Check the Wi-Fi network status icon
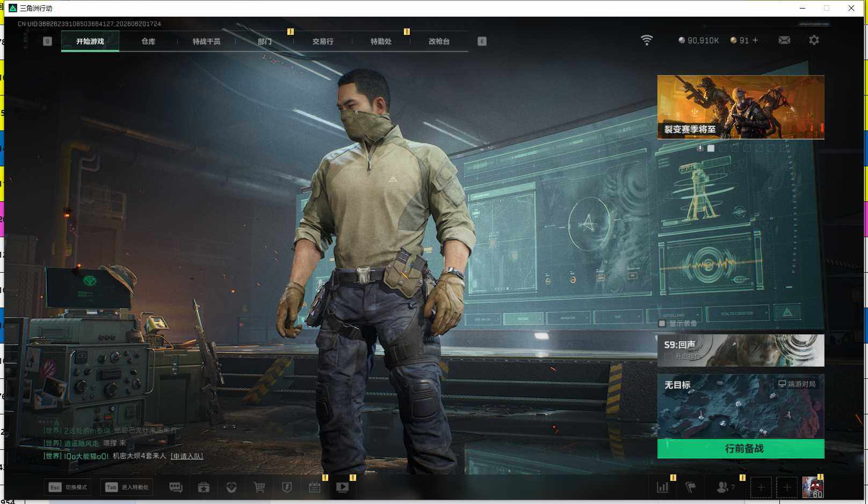The image size is (868, 504). 647,40
